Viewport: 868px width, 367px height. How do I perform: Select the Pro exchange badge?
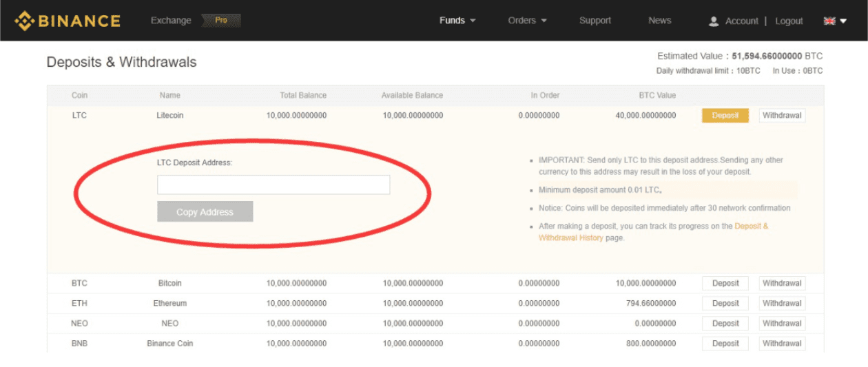[x=221, y=21]
